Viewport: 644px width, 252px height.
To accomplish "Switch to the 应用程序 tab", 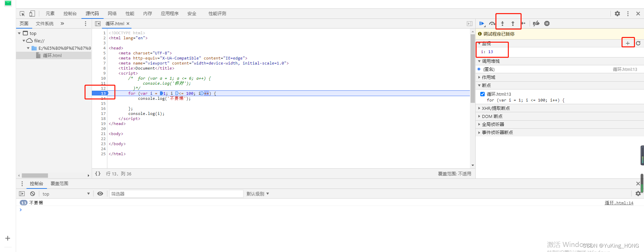I will click(x=170, y=13).
